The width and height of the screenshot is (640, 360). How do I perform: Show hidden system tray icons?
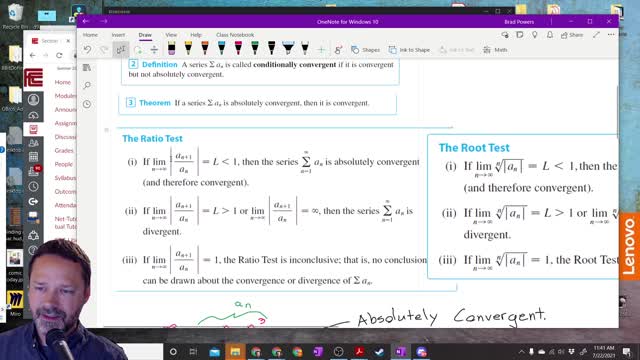[x=521, y=351]
